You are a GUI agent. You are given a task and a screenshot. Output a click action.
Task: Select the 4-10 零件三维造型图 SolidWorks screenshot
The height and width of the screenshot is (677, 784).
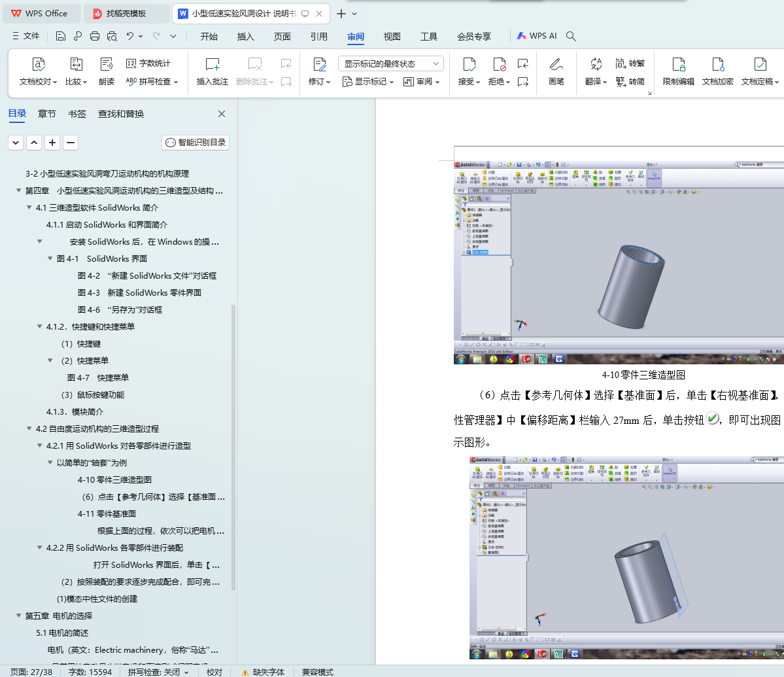(619, 262)
